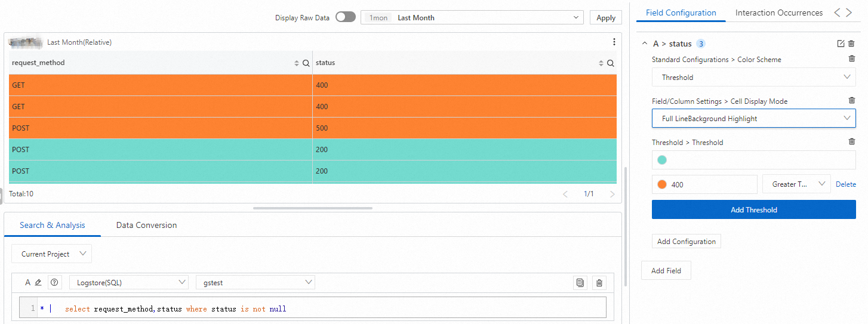Image resolution: width=868 pixels, height=324 pixels.
Task: Edit the A > status field
Action: pyautogui.click(x=841, y=44)
